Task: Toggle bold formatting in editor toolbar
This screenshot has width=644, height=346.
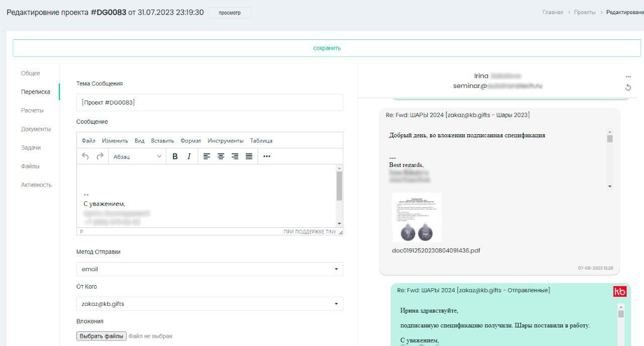Action: (x=175, y=156)
